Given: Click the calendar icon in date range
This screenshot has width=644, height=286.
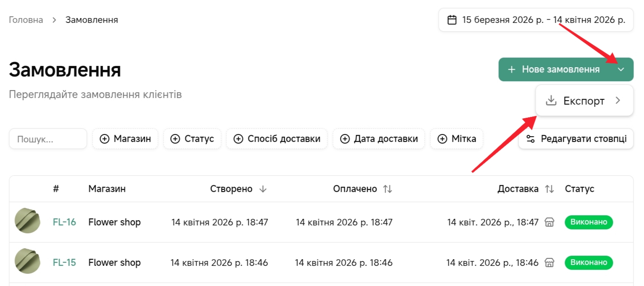Looking at the screenshot, I should tap(452, 20).
